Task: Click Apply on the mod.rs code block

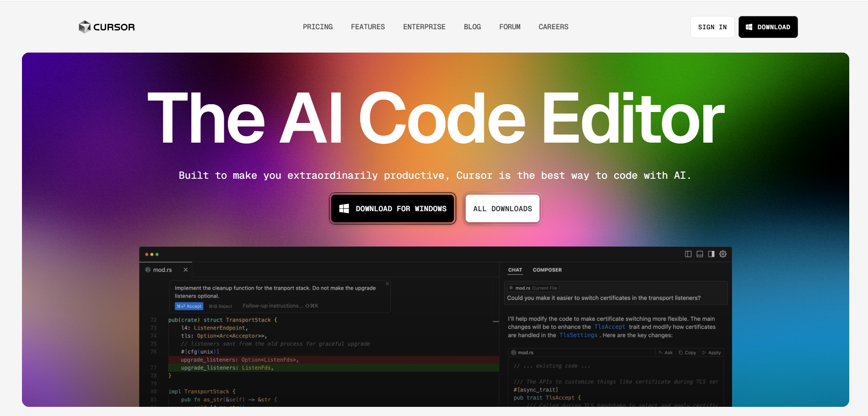Action: (712, 352)
